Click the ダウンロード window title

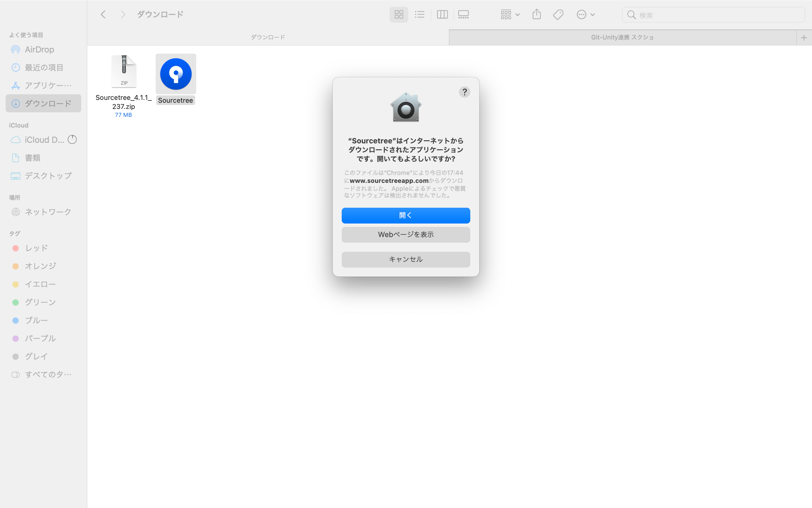click(x=160, y=14)
